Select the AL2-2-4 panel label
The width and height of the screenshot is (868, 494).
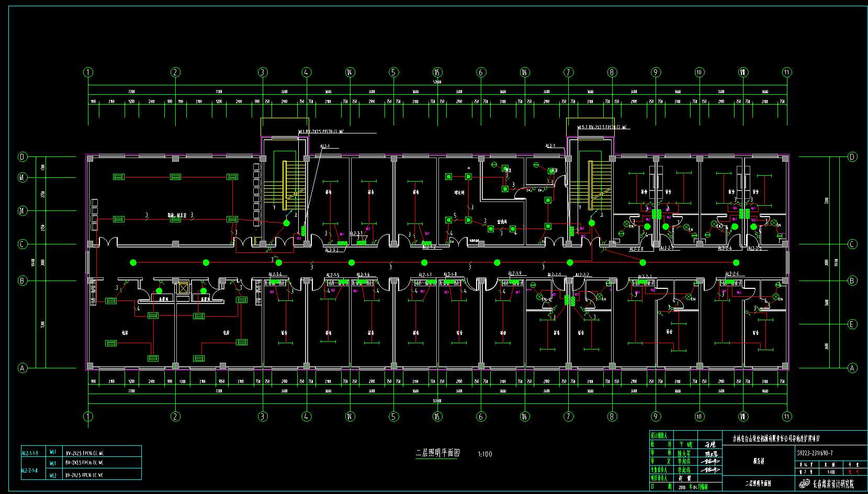coord(731,274)
